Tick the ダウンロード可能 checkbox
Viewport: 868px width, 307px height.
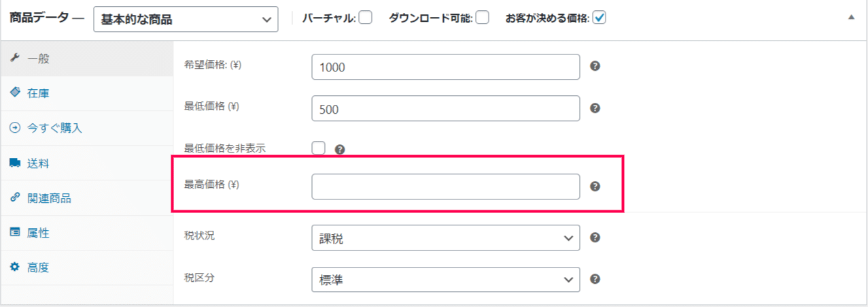(483, 18)
